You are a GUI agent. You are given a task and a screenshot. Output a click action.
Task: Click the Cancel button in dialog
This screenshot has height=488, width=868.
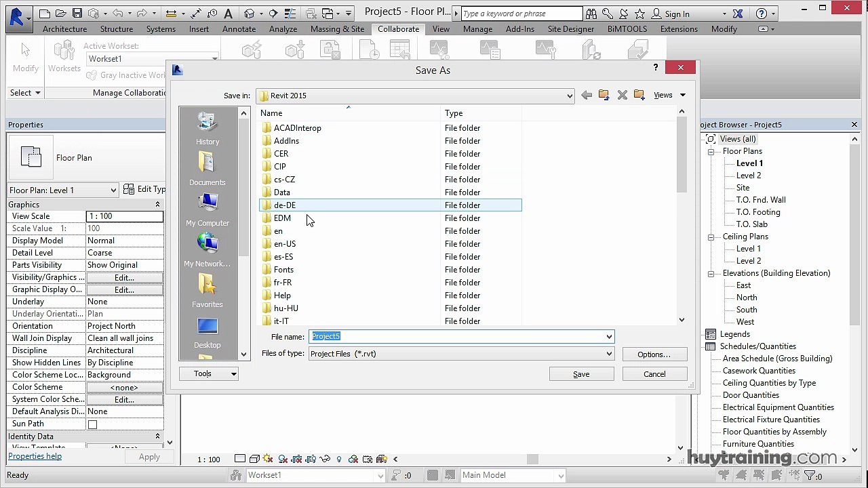(654, 374)
